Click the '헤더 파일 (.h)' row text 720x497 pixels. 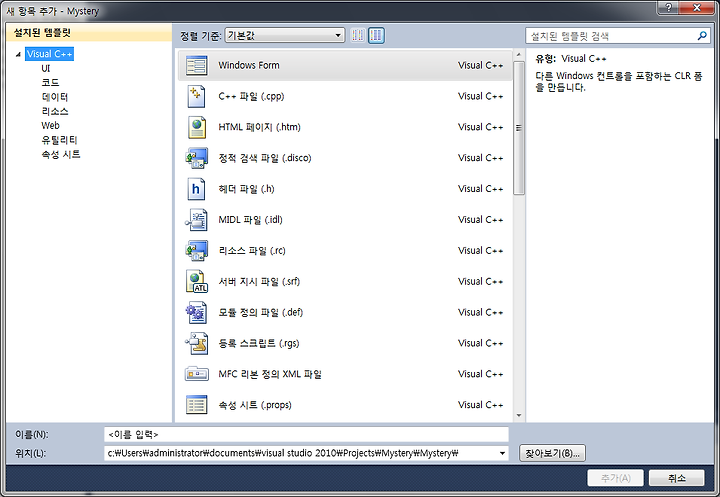(246, 189)
